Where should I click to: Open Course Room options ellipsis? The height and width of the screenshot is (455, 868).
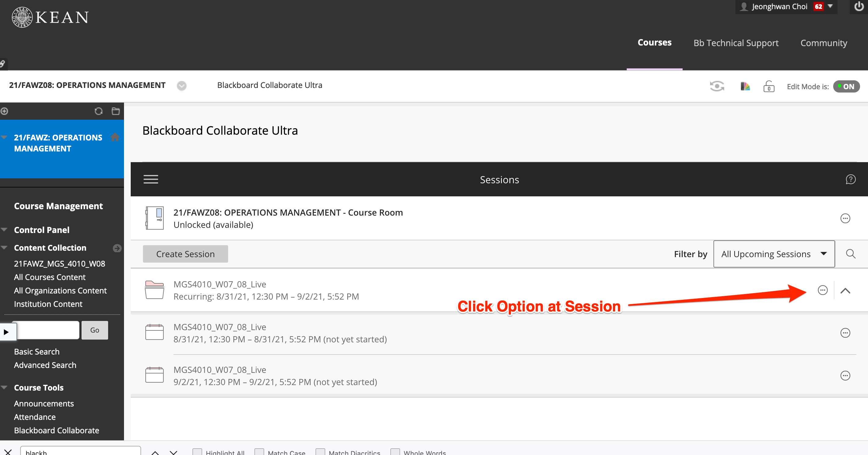(845, 218)
